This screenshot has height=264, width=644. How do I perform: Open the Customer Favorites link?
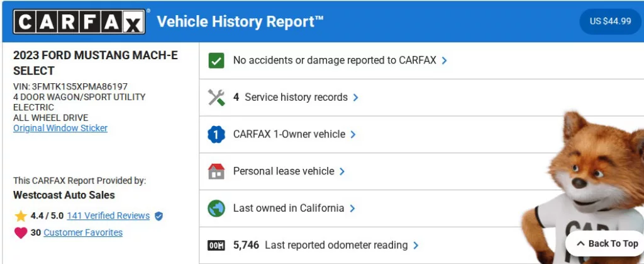tap(83, 232)
